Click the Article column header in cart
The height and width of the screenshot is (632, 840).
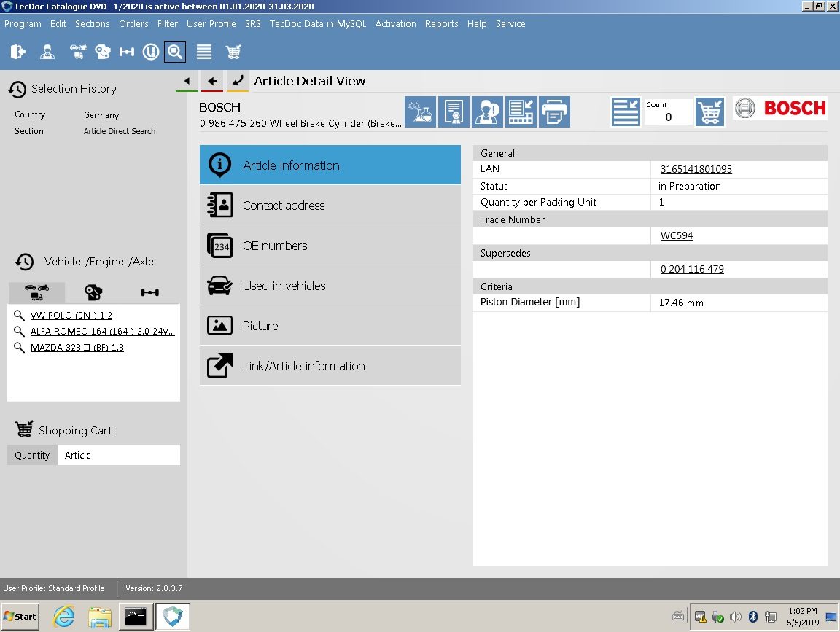click(118, 455)
